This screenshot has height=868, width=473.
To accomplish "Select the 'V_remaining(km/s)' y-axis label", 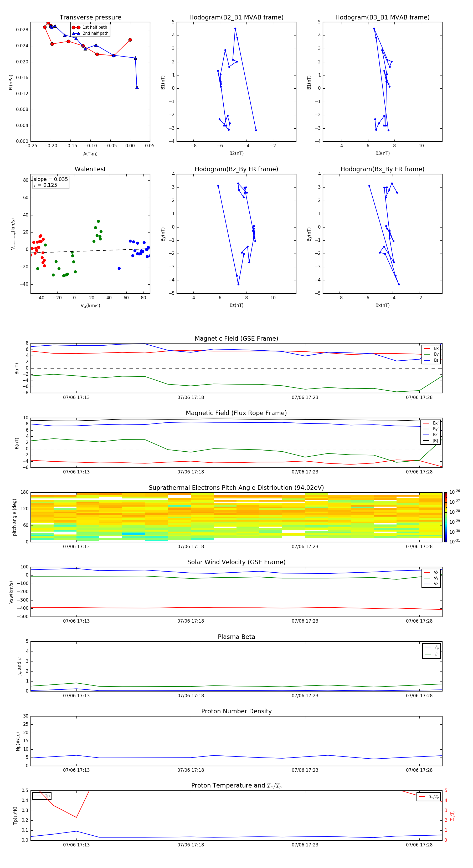I will (x=13, y=234).
